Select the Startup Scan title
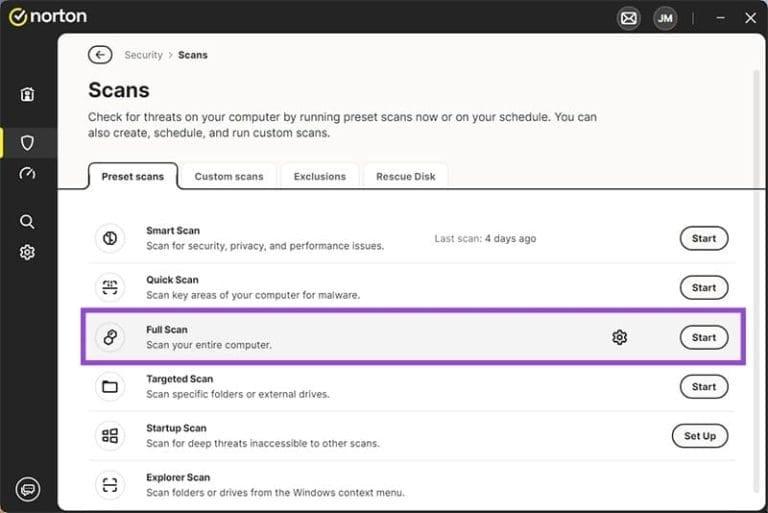Image resolution: width=768 pixels, height=513 pixels. click(176, 428)
